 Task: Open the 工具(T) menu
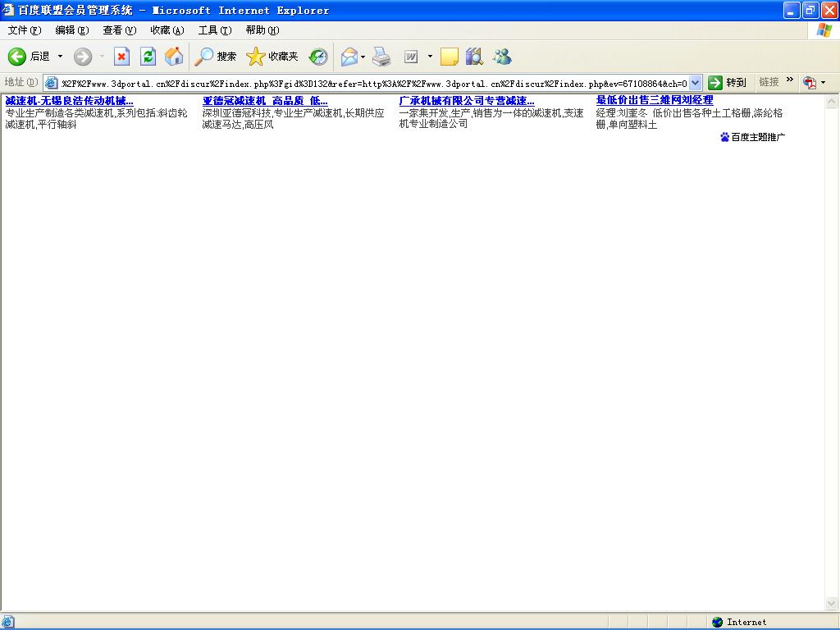tap(215, 30)
